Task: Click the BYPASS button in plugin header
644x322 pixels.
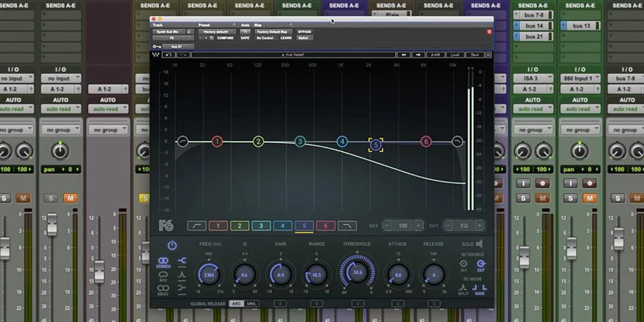Action: pos(305,32)
